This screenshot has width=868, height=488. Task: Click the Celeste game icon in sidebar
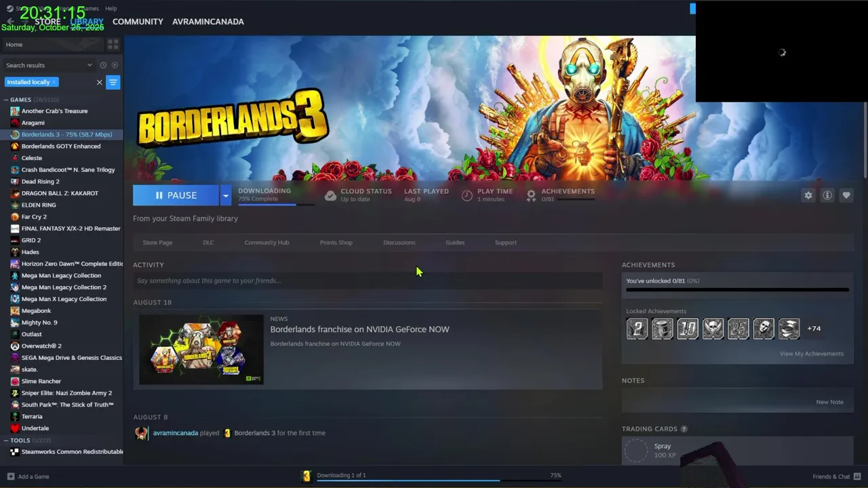[x=15, y=158]
